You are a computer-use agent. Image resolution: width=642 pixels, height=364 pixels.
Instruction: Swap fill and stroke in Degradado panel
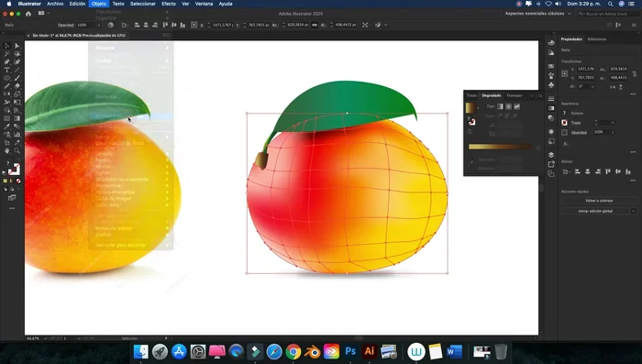pos(472,122)
